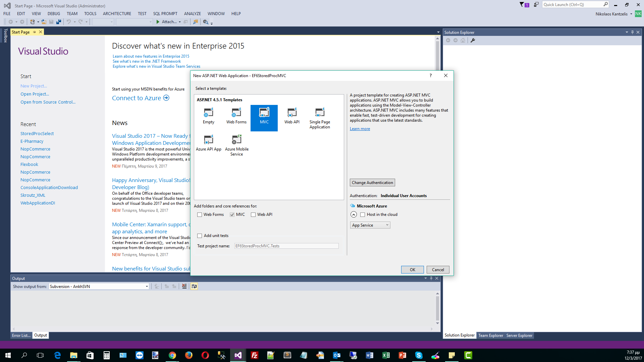Open the StoredProcSelect recent project
Screen dimensions: 644x362
pos(37,134)
